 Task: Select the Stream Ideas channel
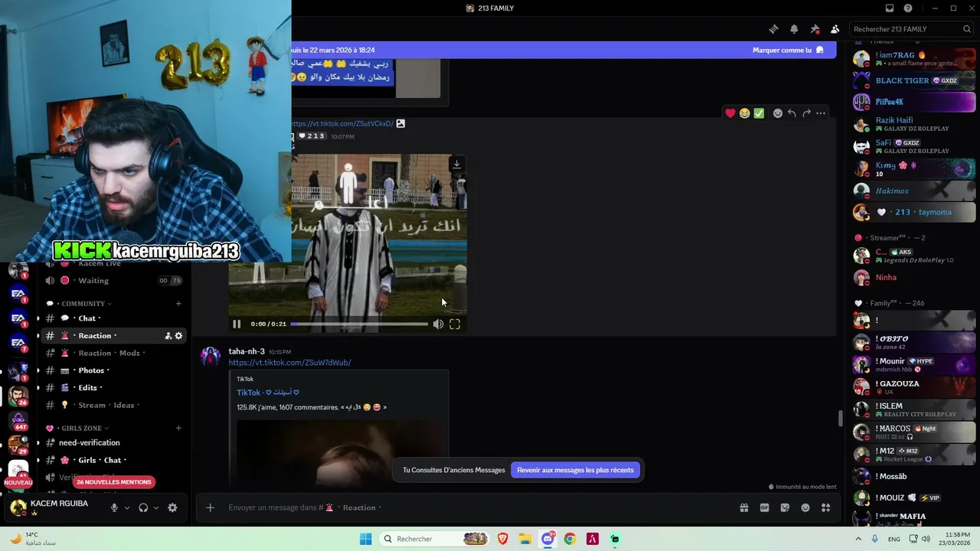coord(113,405)
